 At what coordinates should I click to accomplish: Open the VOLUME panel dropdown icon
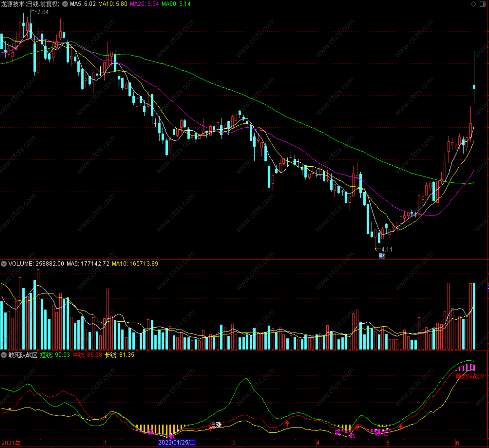(4, 263)
